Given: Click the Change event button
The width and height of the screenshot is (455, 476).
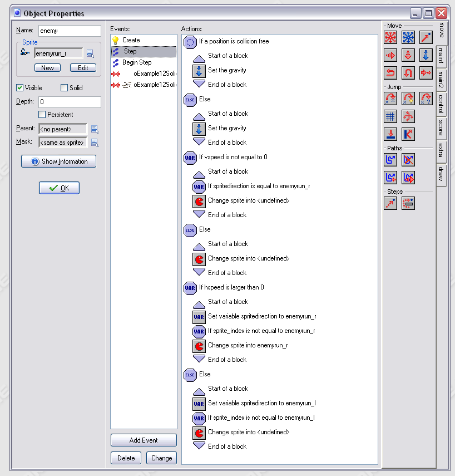Looking at the screenshot, I should click(x=161, y=458).
